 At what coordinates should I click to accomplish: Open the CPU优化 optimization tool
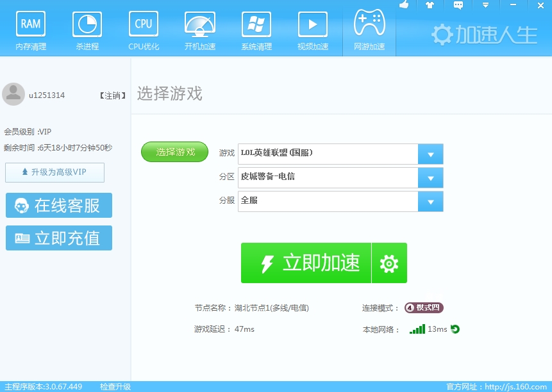click(x=143, y=29)
